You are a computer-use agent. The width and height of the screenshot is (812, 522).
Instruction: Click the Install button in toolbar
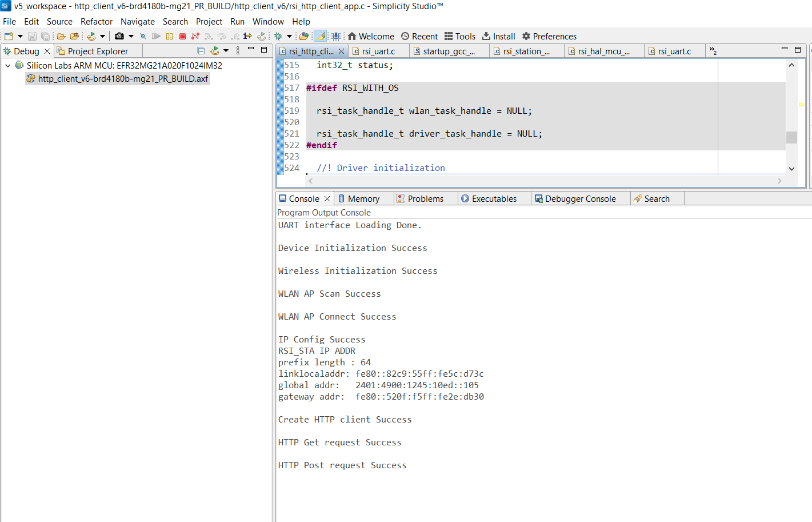pyautogui.click(x=499, y=36)
